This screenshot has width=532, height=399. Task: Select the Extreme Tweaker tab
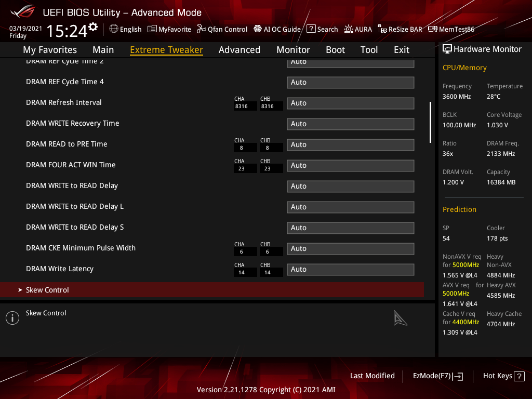pyautogui.click(x=166, y=49)
